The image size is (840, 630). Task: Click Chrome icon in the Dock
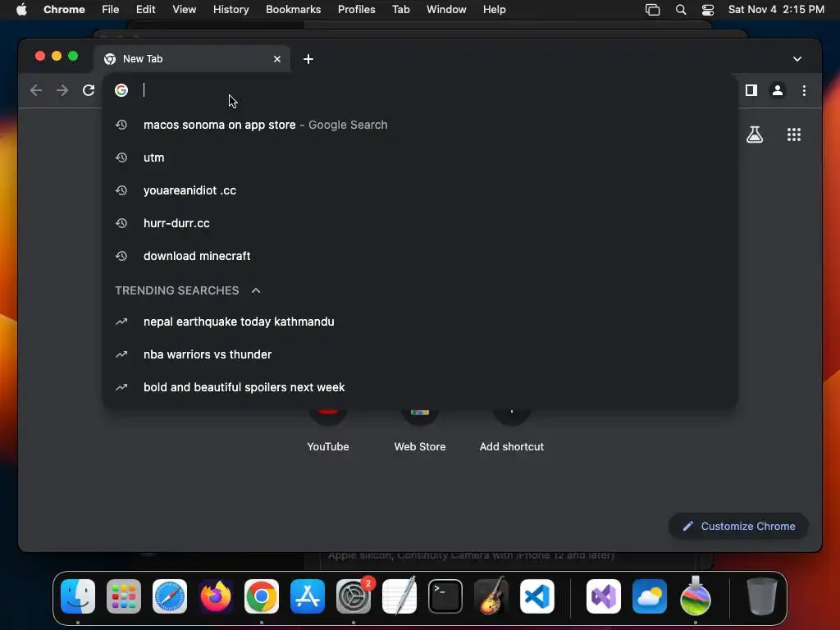[262, 596]
